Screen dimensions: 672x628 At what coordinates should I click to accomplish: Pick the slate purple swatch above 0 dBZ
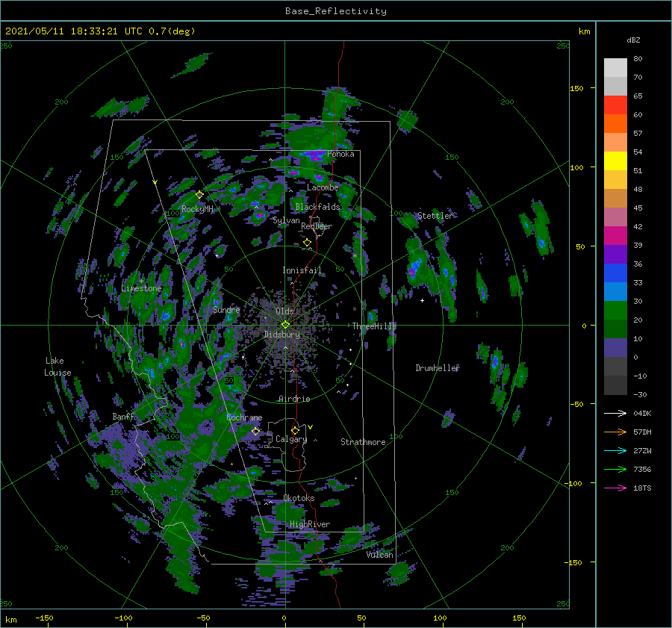click(x=615, y=348)
